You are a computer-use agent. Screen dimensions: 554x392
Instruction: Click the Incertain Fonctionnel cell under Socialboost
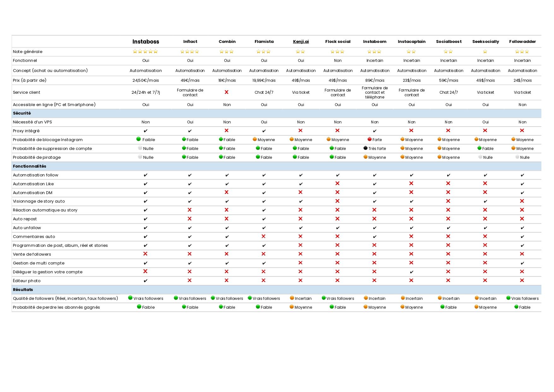(449, 60)
